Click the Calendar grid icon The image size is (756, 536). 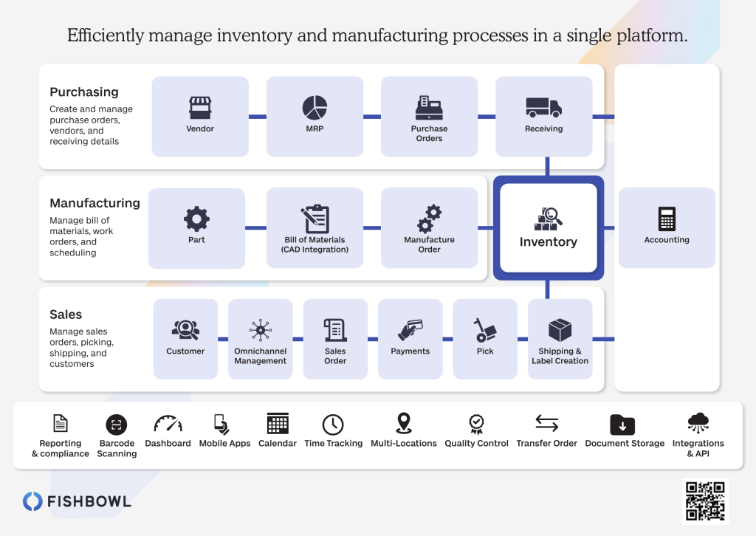[278, 424]
